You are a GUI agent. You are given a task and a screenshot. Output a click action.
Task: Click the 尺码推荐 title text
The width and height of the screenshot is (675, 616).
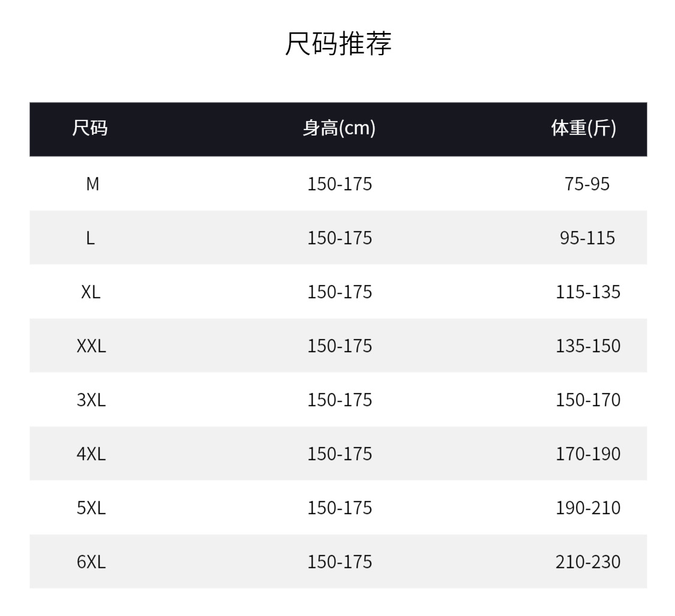(338, 44)
